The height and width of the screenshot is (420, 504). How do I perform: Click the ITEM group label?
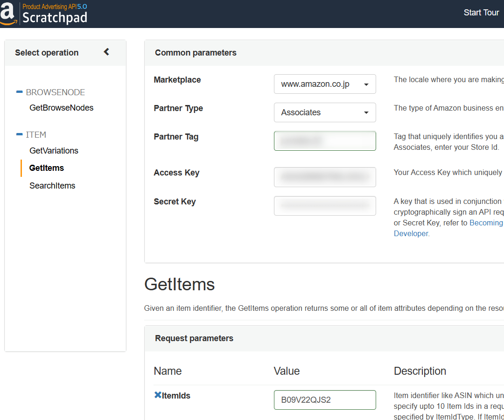coord(36,135)
